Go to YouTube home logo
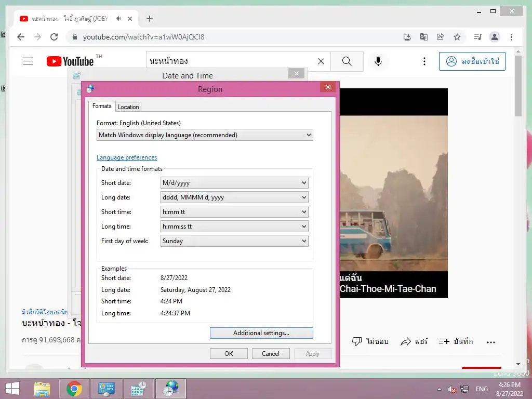The image size is (532, 399). [70, 61]
